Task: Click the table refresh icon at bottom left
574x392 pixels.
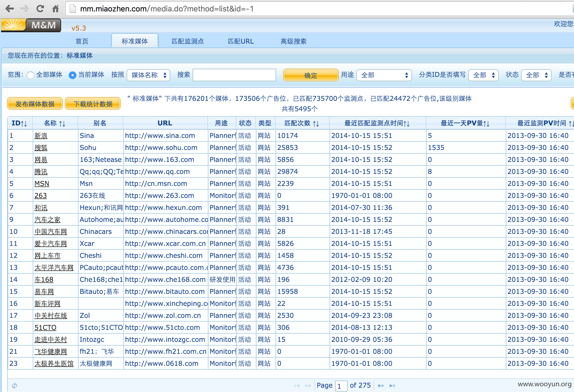Action: click(x=14, y=385)
